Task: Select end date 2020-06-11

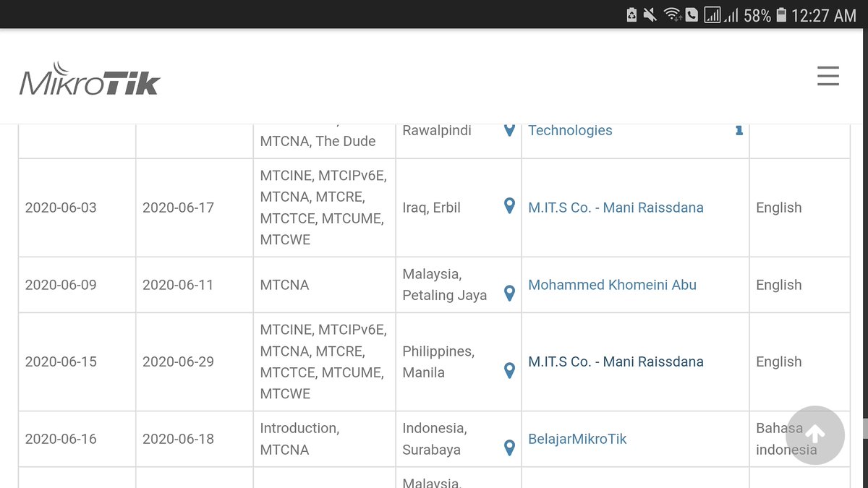Action: coord(178,285)
